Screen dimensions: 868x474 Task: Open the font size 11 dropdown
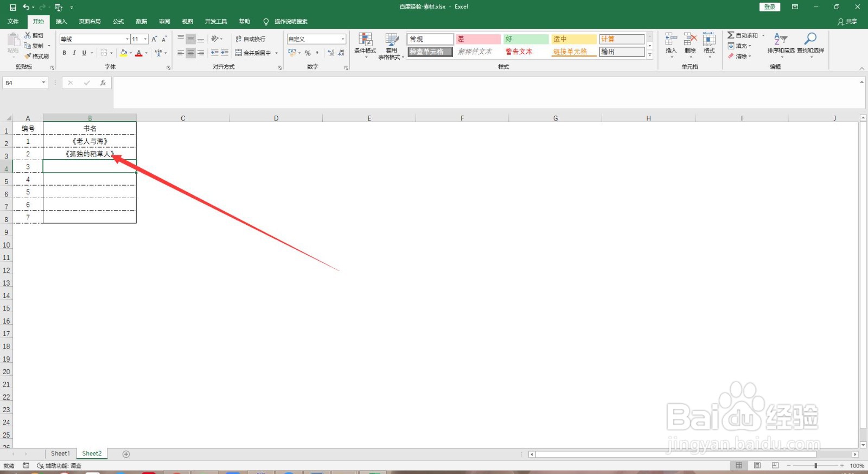click(x=145, y=39)
